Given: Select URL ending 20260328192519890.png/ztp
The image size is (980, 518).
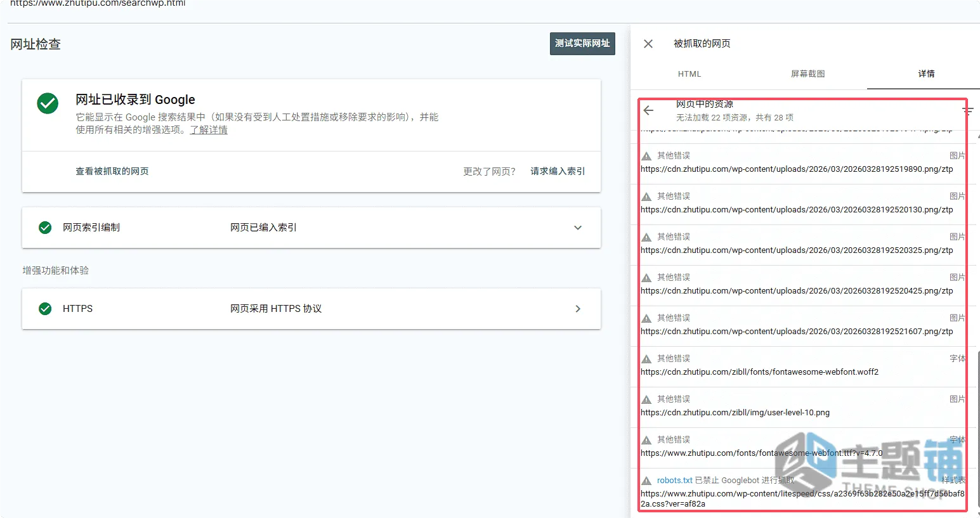Looking at the screenshot, I should pyautogui.click(x=797, y=169).
